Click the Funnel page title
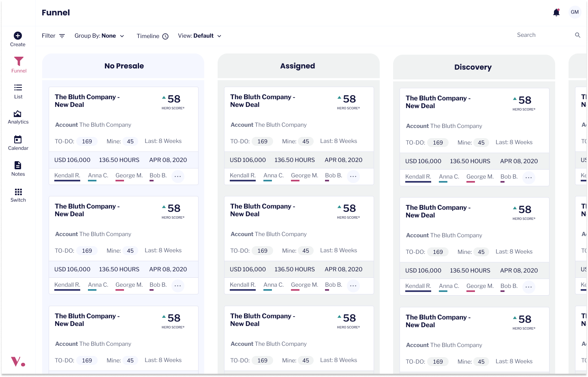588x377 pixels. click(56, 13)
